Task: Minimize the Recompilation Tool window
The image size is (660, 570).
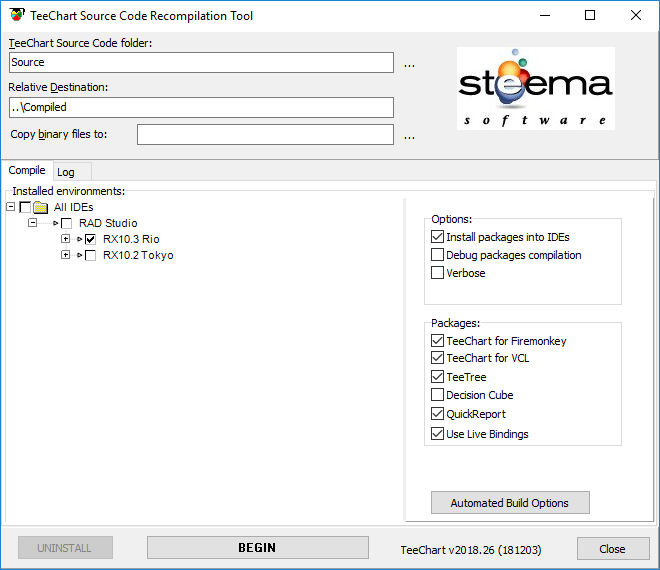Action: 545,16
